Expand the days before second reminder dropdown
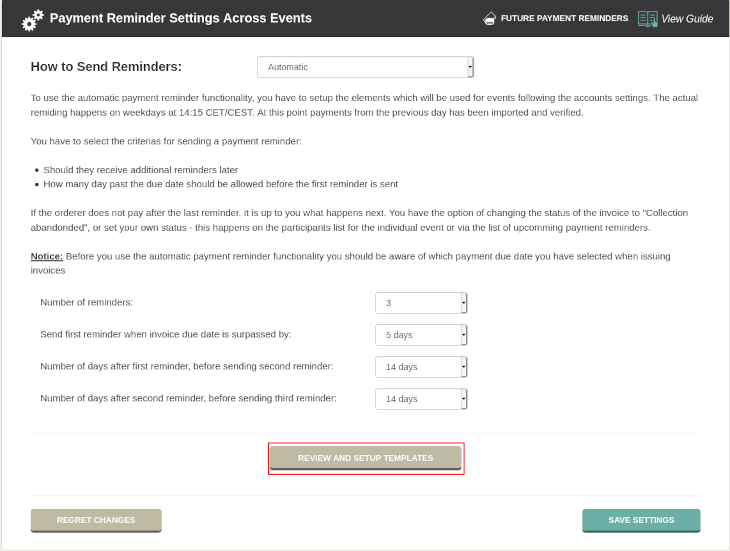The image size is (730, 551). pos(421,367)
